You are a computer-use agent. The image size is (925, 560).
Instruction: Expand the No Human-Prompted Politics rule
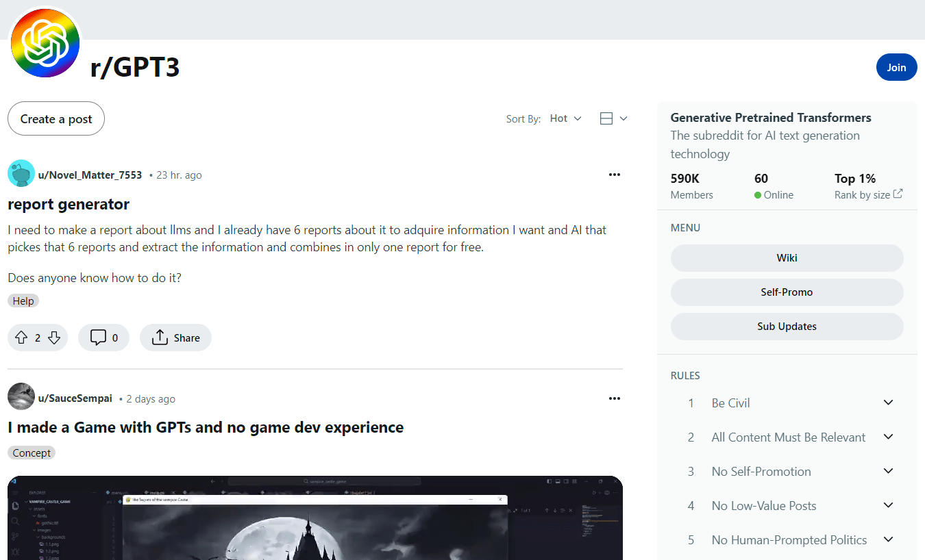[888, 539]
